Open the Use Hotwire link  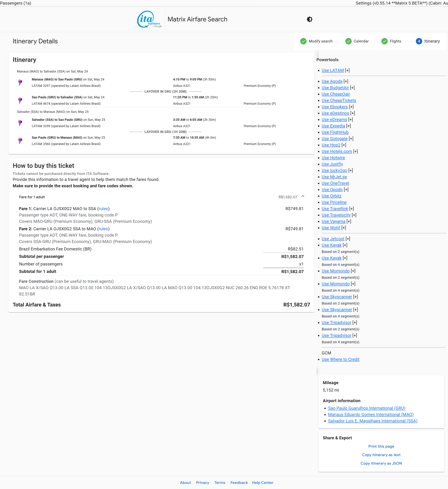333,158
